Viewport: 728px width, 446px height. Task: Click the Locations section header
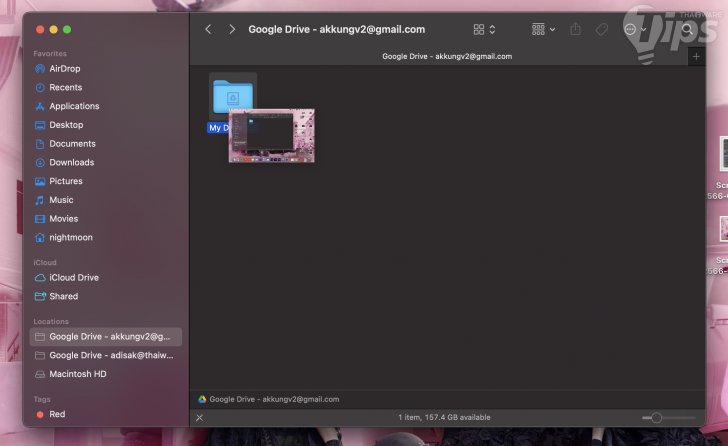point(51,321)
